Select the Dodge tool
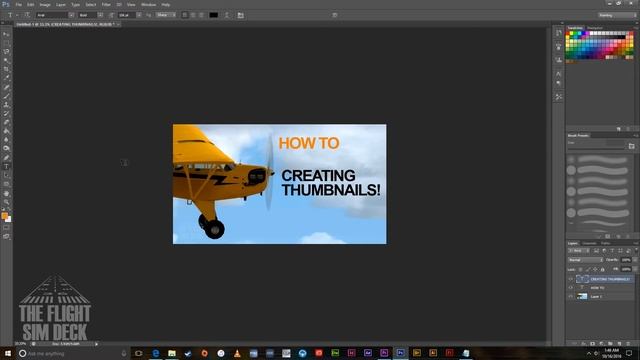The height and width of the screenshot is (360, 640). tap(6, 149)
